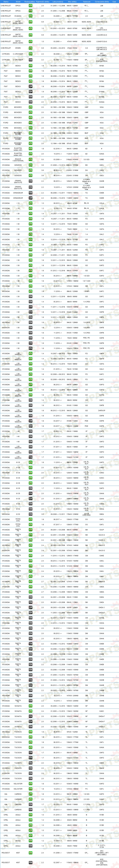
Task: Click petrol icon in Chevrolet Epica 94kW row
Action: [x=31, y=6]
